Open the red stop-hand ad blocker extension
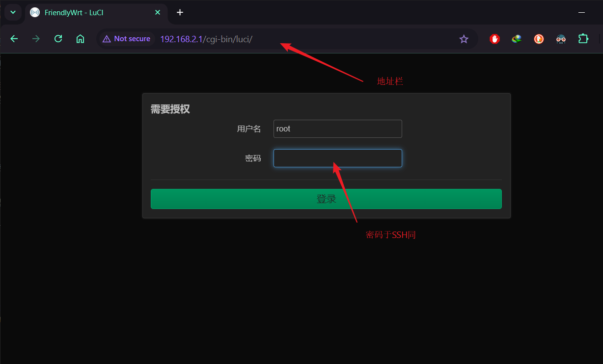The image size is (603, 364). click(x=494, y=39)
